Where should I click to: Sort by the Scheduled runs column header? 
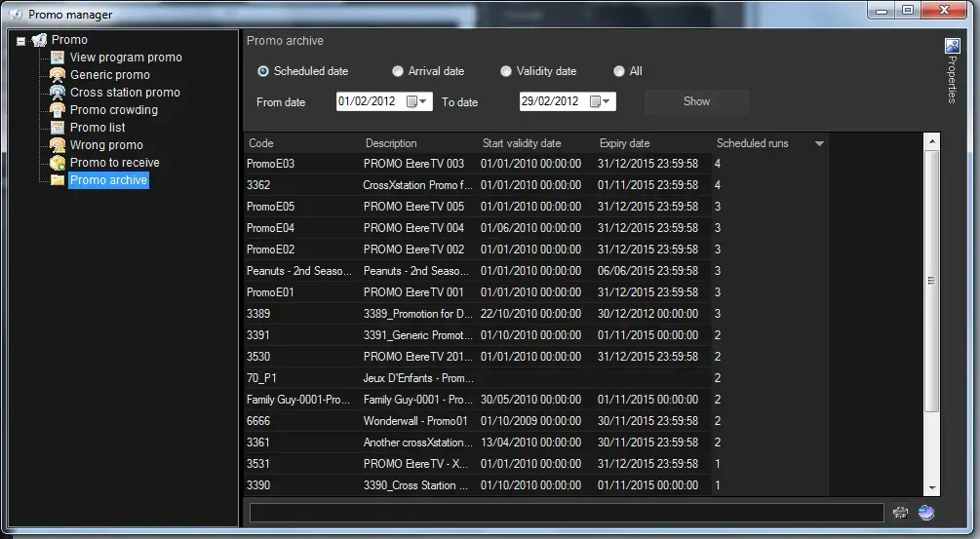(x=753, y=143)
